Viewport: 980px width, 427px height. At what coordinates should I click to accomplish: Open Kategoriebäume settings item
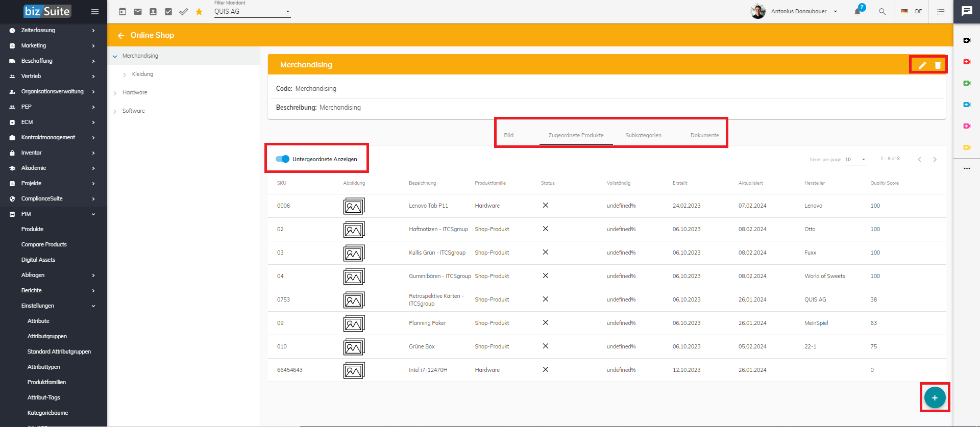[x=47, y=413]
